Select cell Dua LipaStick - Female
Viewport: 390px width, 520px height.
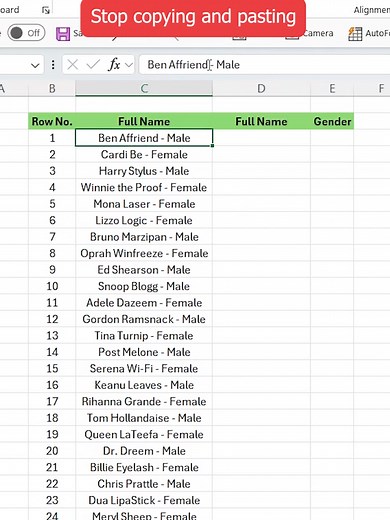click(x=144, y=500)
